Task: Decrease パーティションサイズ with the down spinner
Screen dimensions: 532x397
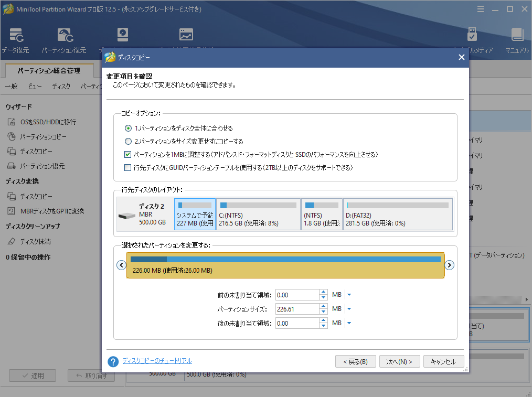Action: pyautogui.click(x=324, y=312)
